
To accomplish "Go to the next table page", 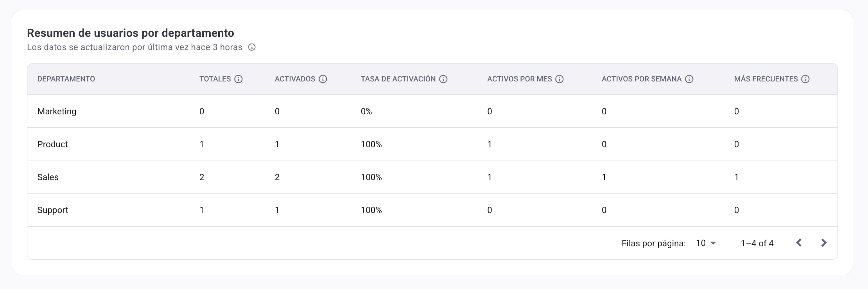I will click(824, 243).
